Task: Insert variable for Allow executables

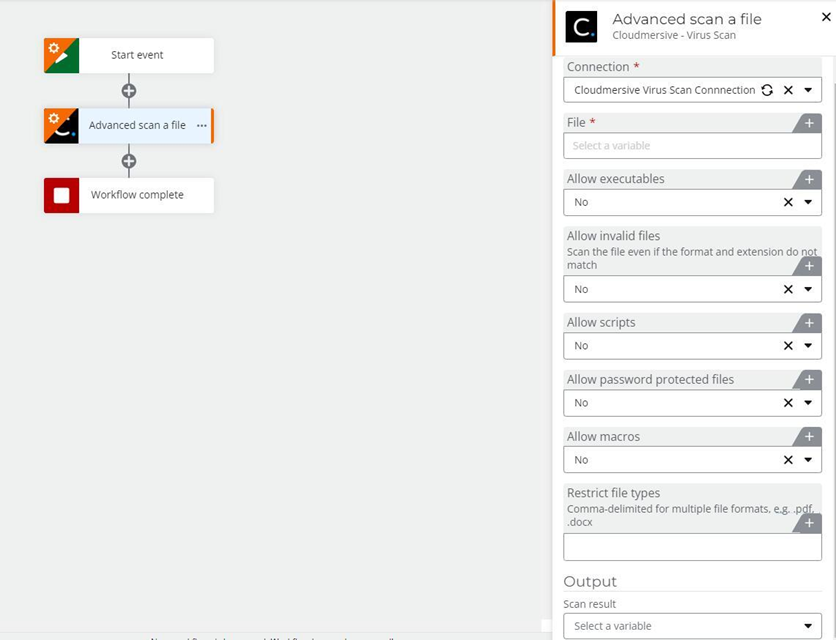Action: (808, 180)
